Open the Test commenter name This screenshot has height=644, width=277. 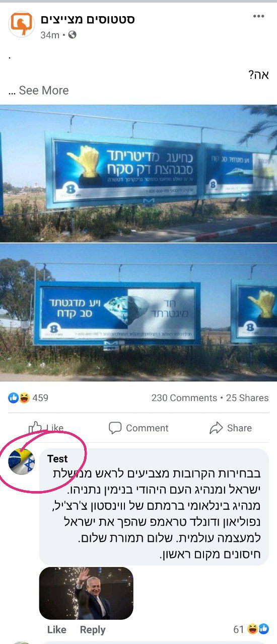[57, 459]
